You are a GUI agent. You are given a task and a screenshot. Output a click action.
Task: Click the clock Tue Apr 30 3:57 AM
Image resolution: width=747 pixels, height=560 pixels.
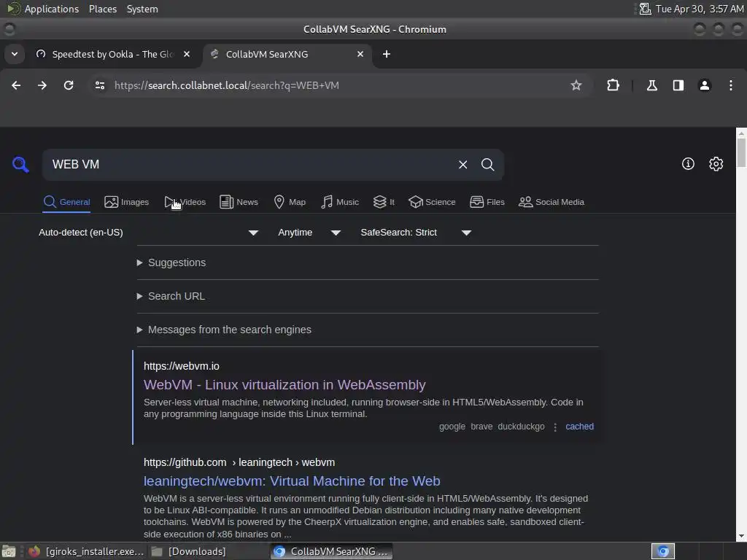[700, 9]
